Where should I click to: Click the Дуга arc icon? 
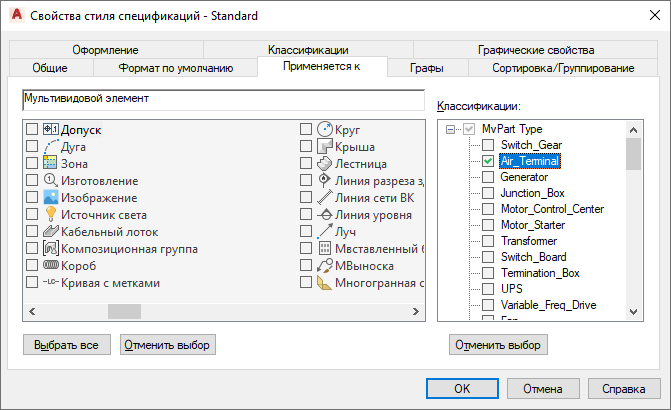coord(51,146)
